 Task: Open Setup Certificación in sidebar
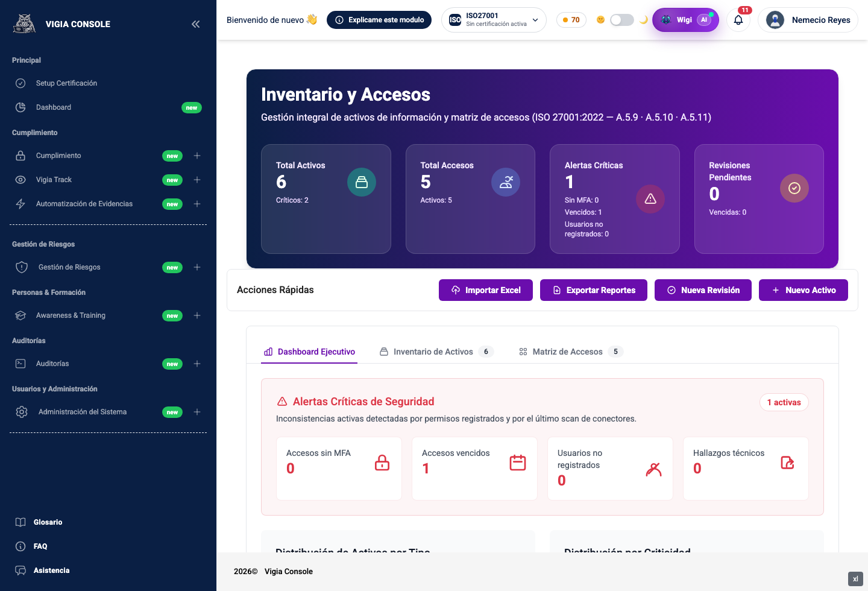point(66,83)
